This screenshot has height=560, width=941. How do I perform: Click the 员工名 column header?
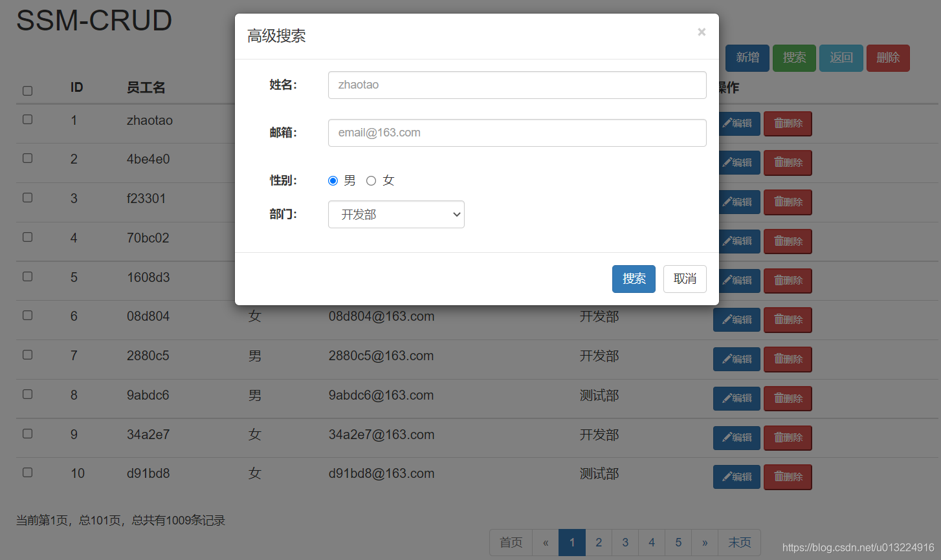pyautogui.click(x=146, y=87)
